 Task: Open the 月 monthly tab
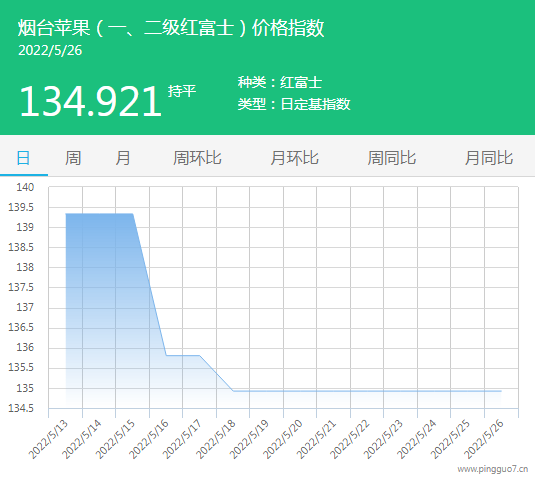click(123, 158)
